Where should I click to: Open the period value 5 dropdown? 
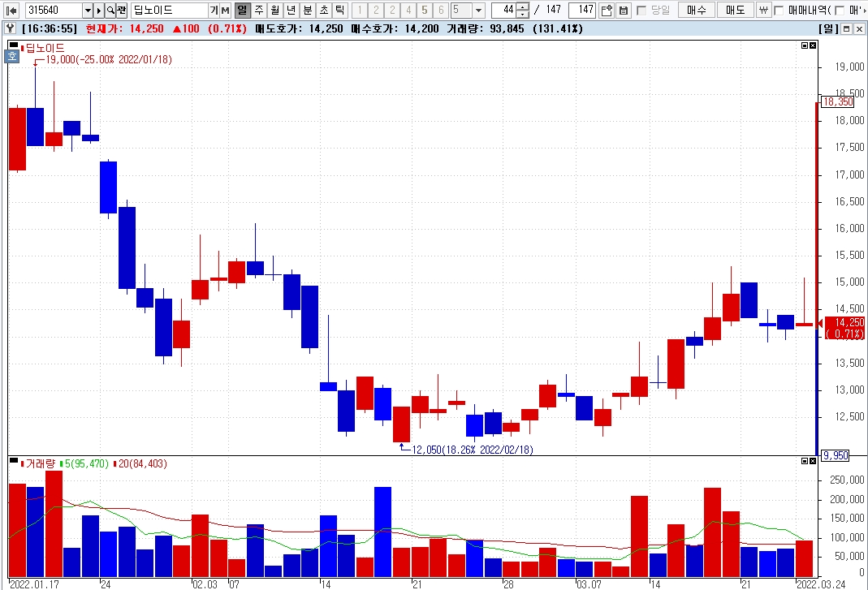pyautogui.click(x=479, y=10)
